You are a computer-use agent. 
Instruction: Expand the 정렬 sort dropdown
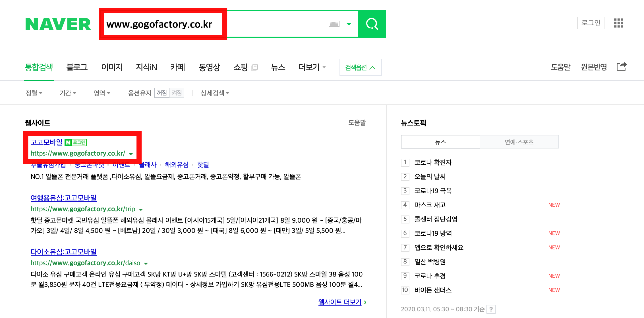[34, 93]
